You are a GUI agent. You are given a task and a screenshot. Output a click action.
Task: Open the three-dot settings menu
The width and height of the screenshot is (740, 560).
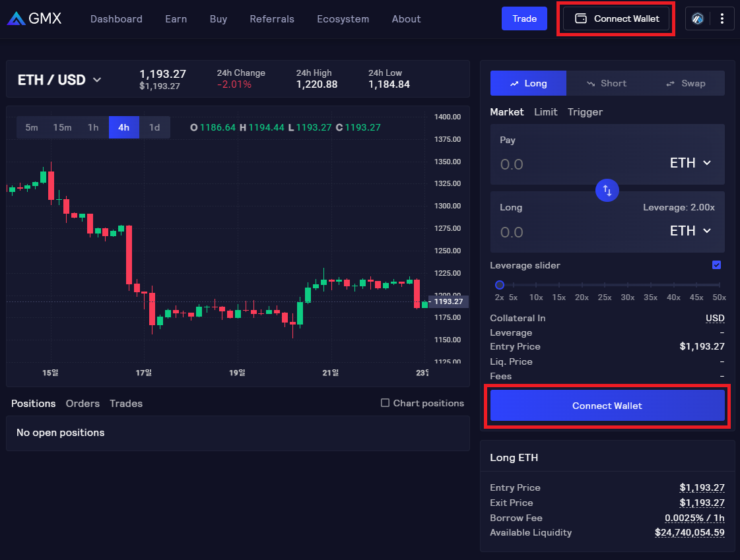[722, 19]
